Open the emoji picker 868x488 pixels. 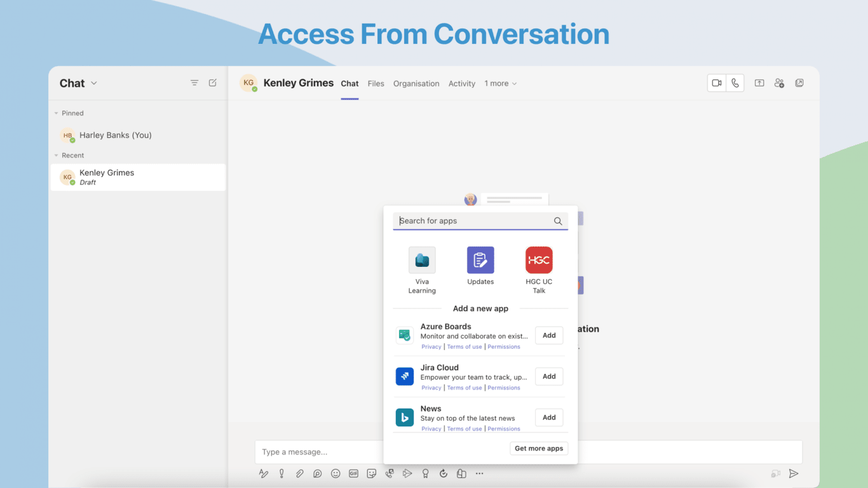point(336,473)
